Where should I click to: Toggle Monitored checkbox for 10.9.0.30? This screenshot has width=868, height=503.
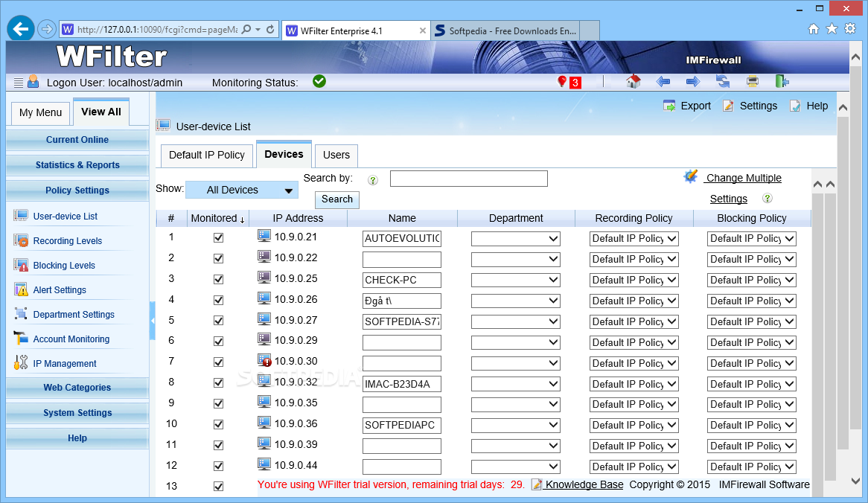(x=219, y=362)
